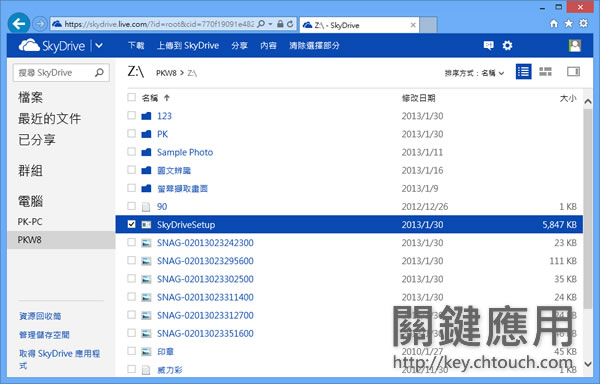Screen dimensions: 600x384
Task: Open 資源回收筒 link
Action: pyautogui.click(x=40, y=316)
